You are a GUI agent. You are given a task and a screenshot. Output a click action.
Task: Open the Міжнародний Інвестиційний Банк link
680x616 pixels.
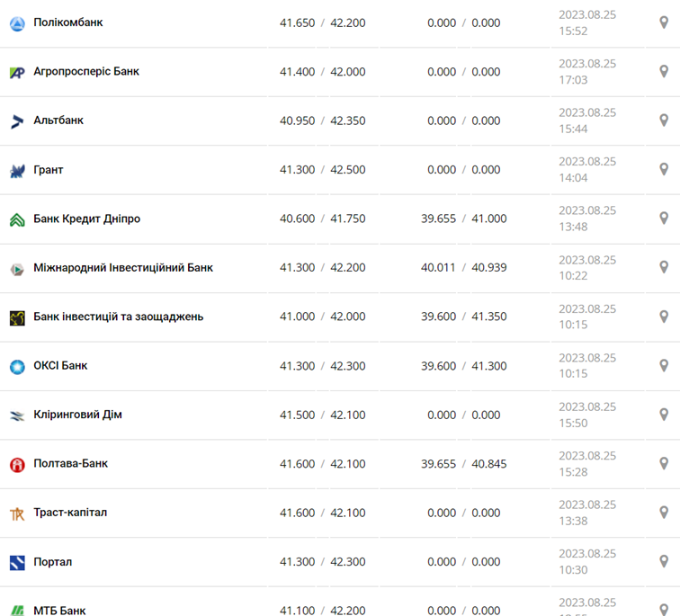coord(123,268)
